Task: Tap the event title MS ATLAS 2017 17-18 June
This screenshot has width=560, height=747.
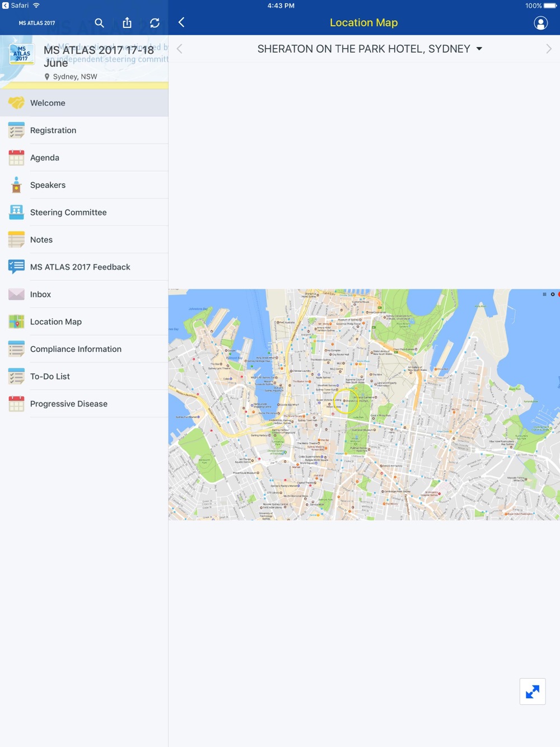Action: [99, 57]
